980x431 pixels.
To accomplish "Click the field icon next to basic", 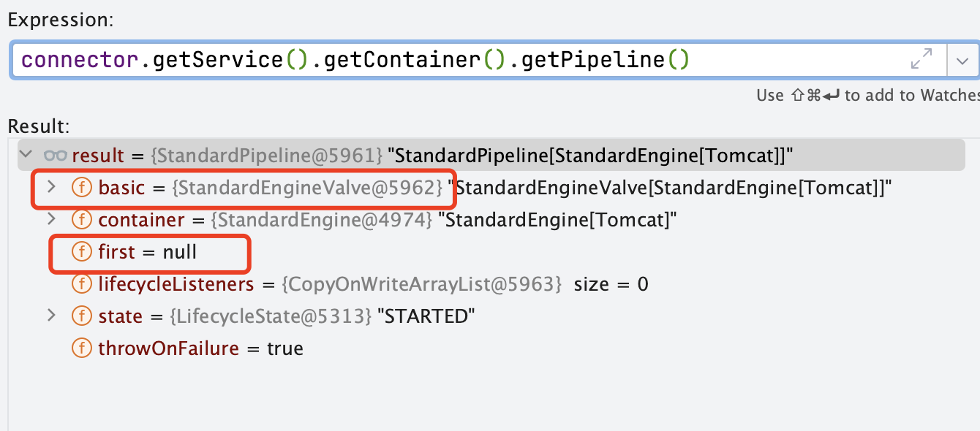I will (x=80, y=188).
